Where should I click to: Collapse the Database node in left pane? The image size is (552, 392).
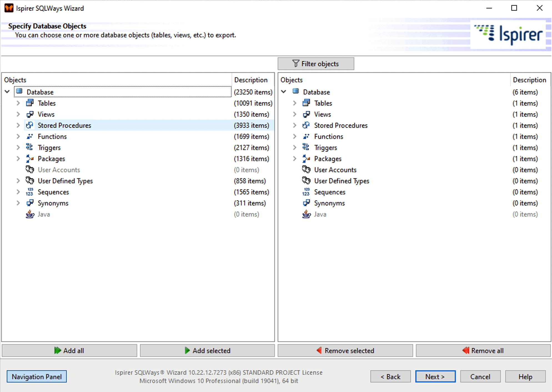click(7, 92)
